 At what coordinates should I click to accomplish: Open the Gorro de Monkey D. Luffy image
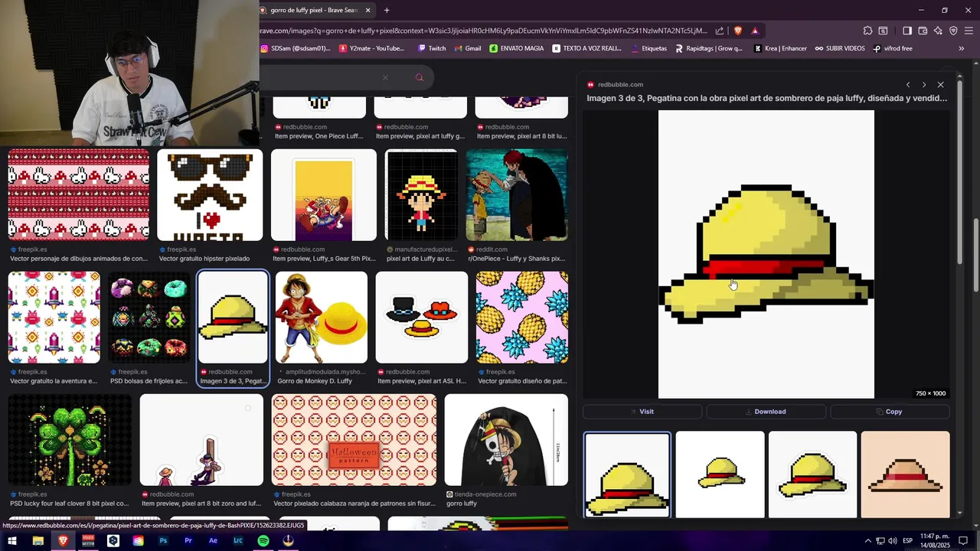[x=322, y=318]
